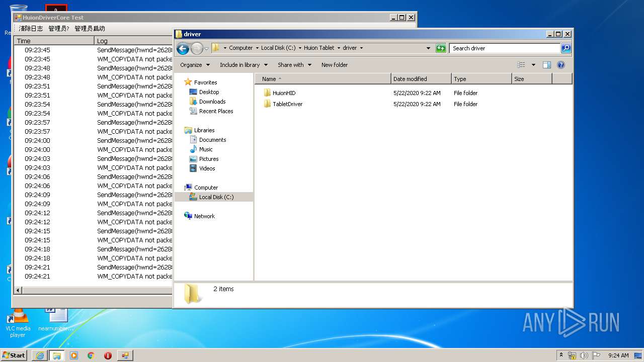The height and width of the screenshot is (362, 644).
Task: Select Local Disk (C:) in navigation pane
Action: [x=216, y=197]
